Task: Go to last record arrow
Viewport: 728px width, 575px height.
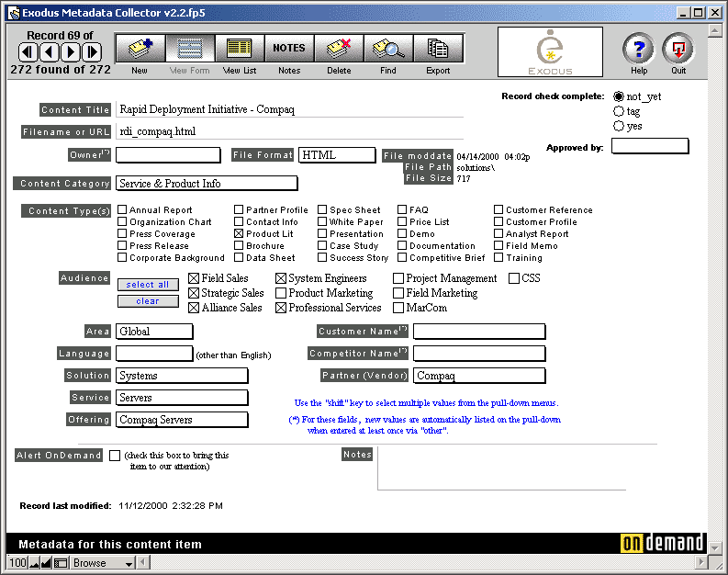Action: 92,52
